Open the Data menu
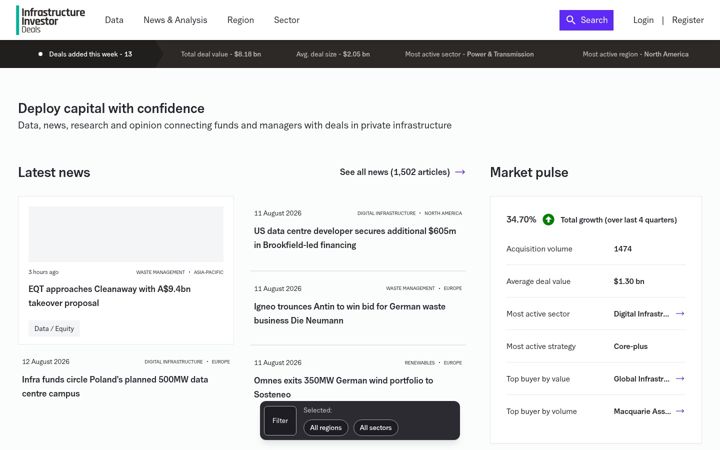 (114, 20)
